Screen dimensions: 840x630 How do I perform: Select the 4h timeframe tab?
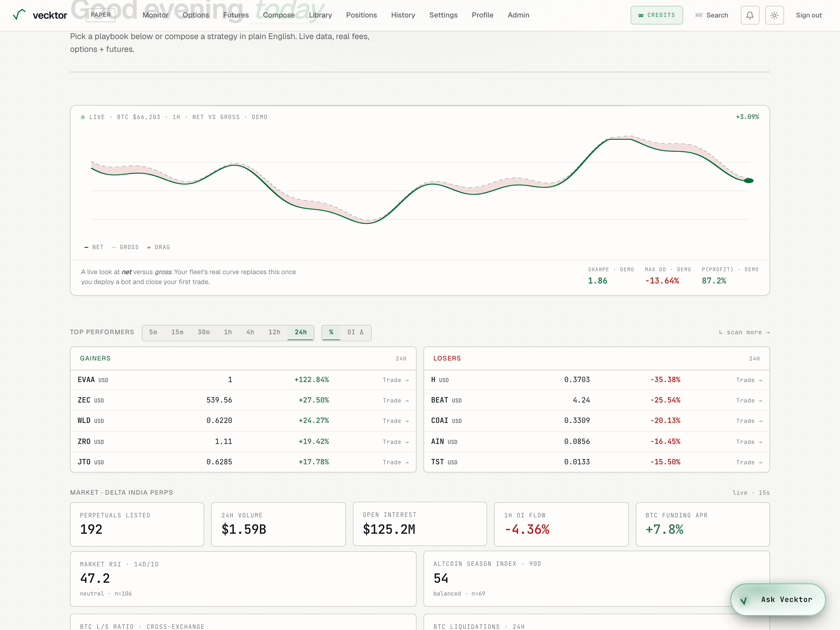pyautogui.click(x=250, y=332)
